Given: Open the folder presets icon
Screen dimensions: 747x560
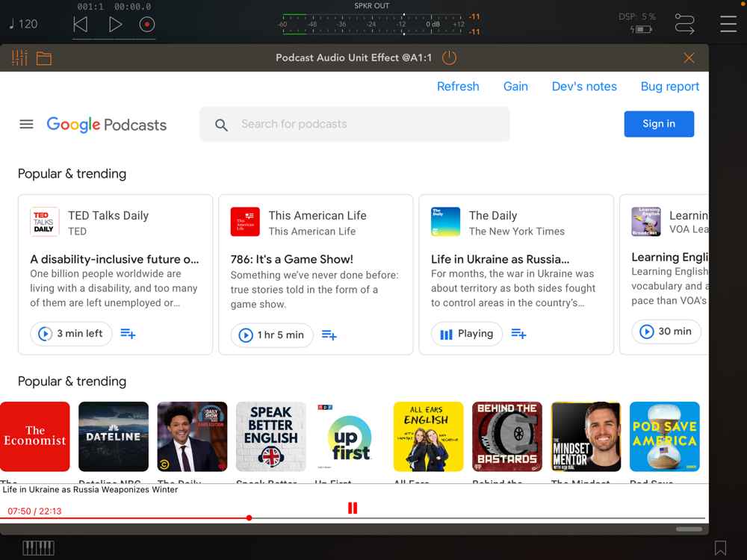Looking at the screenshot, I should 44,58.
